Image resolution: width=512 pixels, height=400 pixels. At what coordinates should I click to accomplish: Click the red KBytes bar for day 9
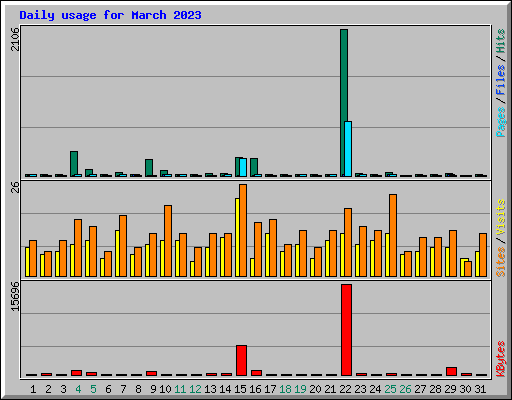(x=151, y=373)
